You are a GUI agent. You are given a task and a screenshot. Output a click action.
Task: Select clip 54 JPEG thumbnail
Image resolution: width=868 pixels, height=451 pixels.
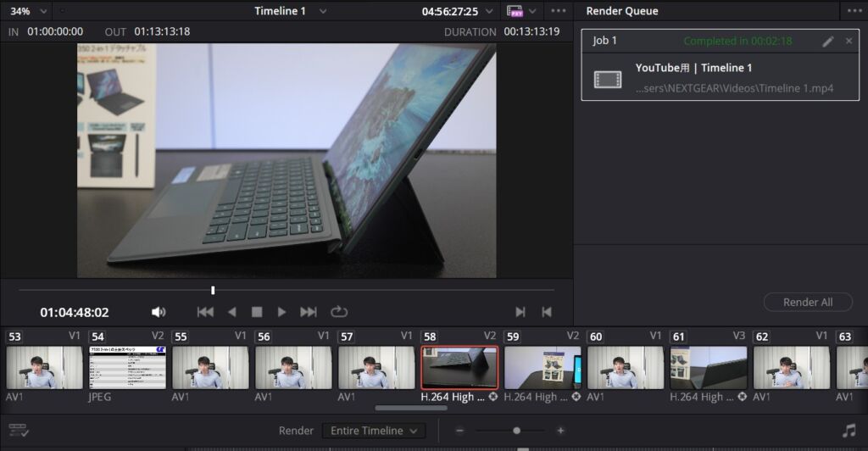pos(127,367)
